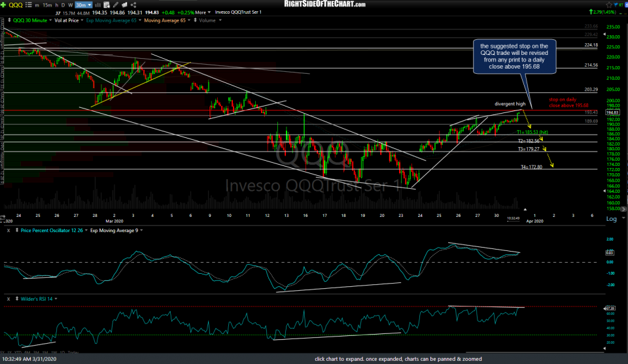Image resolution: width=628 pixels, height=364 pixels.
Task: Toggle the Log scale button
Action: click(611, 219)
